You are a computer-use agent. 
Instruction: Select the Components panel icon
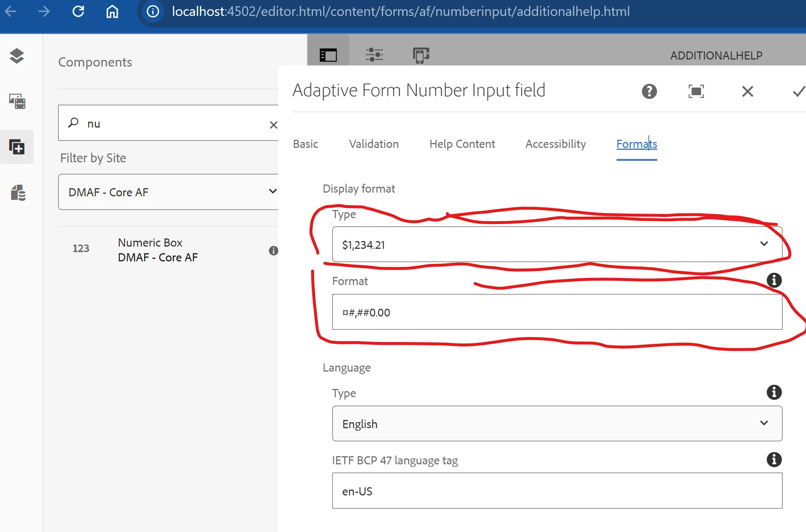(x=17, y=147)
